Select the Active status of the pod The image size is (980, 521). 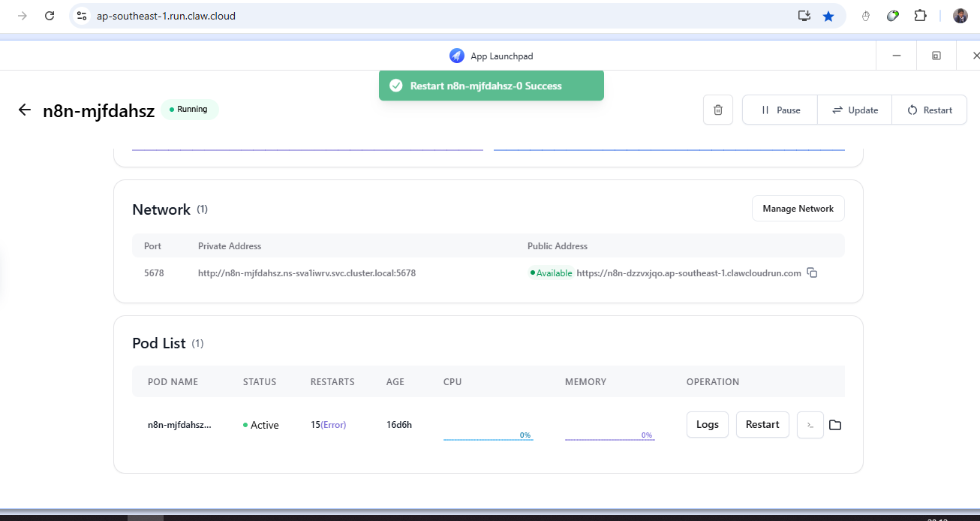[261, 425]
